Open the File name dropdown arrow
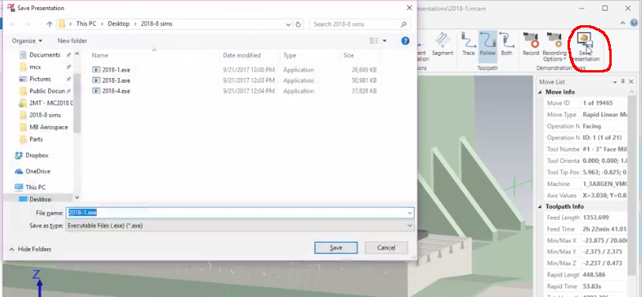The height and width of the screenshot is (297, 644). tap(410, 213)
